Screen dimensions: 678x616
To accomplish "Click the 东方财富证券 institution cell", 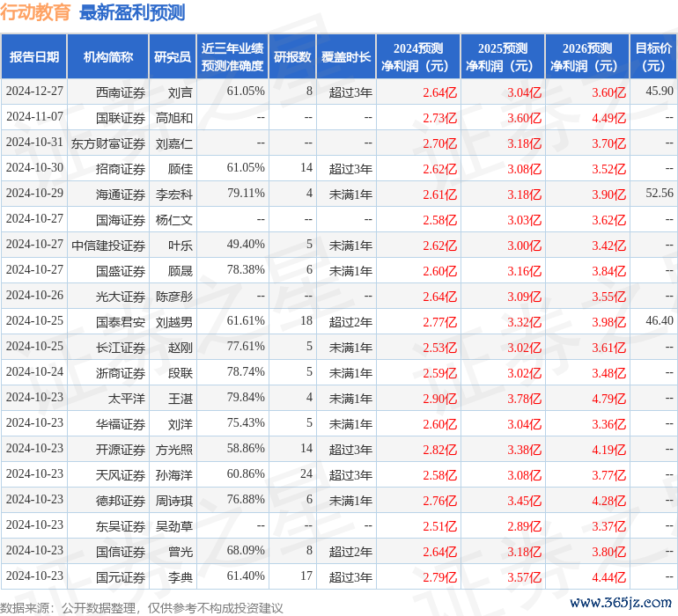I will (108, 143).
